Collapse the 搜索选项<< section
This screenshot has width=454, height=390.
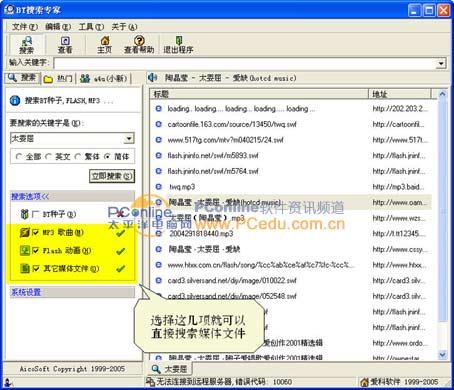[30, 196]
